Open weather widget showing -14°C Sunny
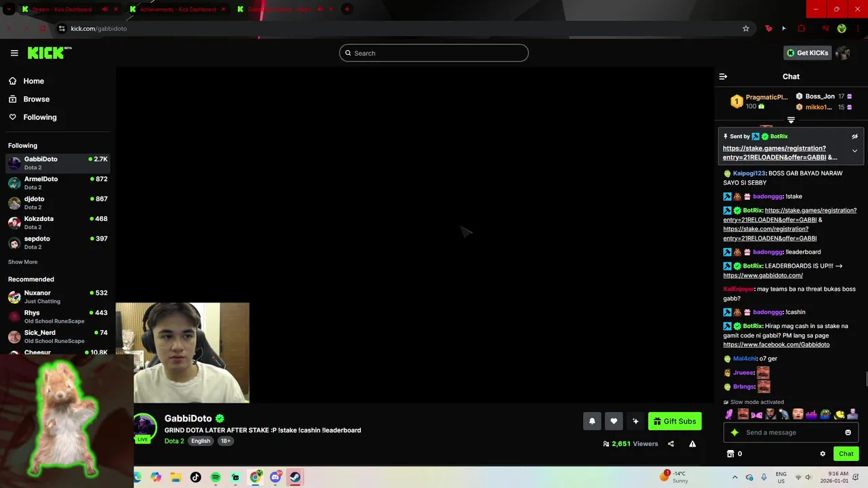868x488 pixels. (x=674, y=477)
